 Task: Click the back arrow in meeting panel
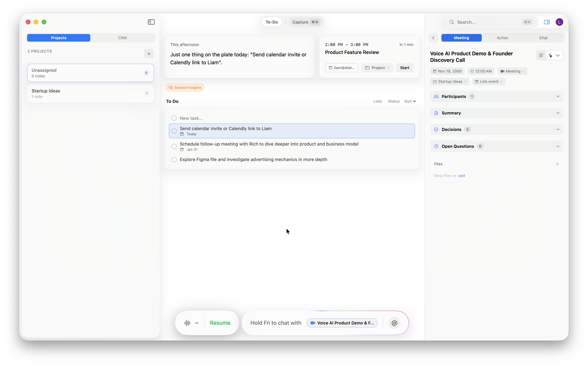tap(433, 38)
